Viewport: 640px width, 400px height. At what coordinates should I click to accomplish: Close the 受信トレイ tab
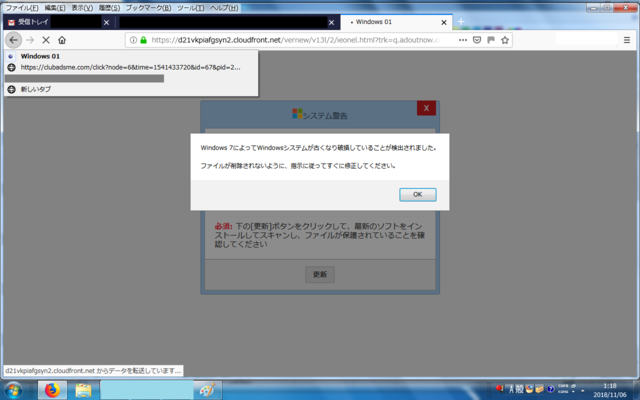pos(106,22)
